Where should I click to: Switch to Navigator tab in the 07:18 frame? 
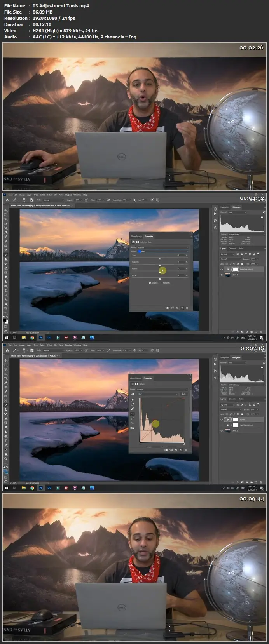tap(225, 357)
